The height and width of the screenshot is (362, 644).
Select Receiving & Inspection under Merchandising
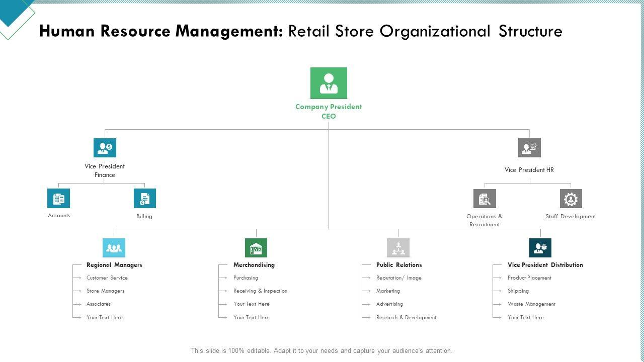coord(260,291)
